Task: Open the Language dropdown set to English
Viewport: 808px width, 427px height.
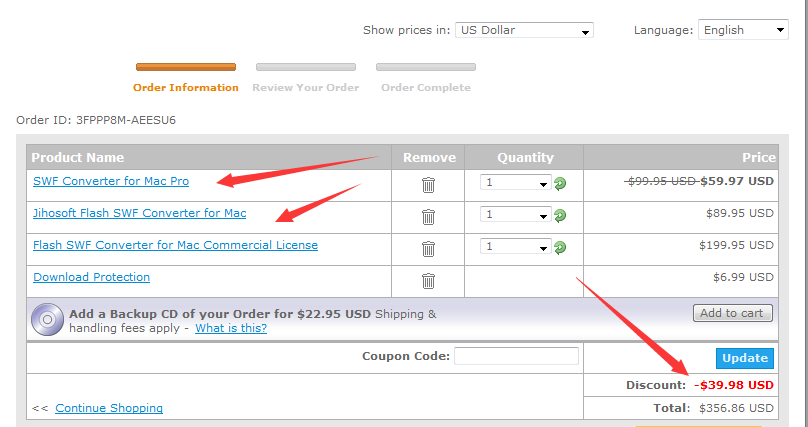Action: click(743, 30)
